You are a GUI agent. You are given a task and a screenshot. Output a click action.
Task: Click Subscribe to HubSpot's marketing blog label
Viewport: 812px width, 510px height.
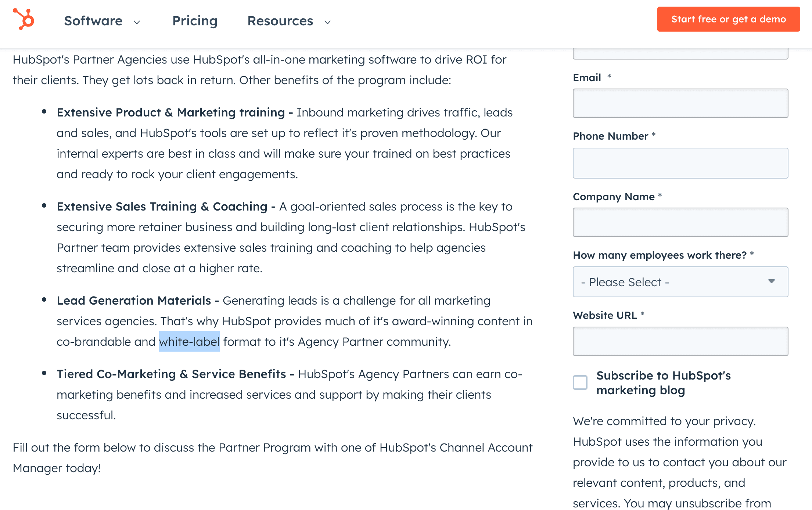(x=664, y=383)
